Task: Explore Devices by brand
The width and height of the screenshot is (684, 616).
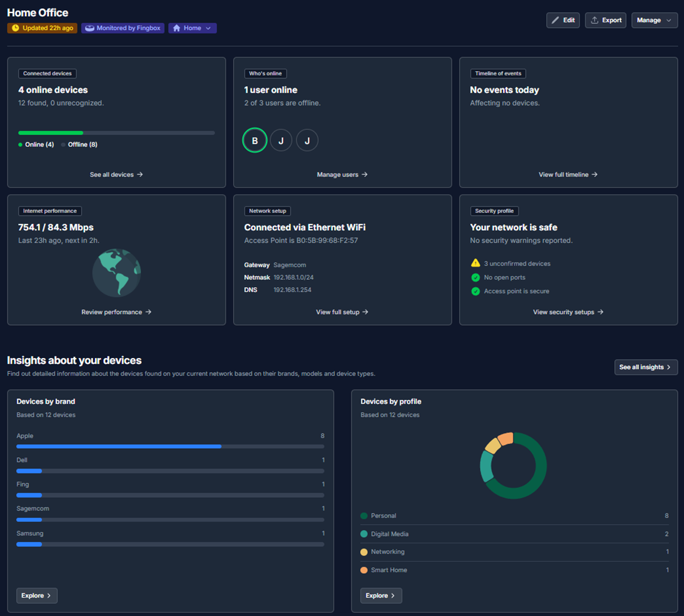Action: 37,596
